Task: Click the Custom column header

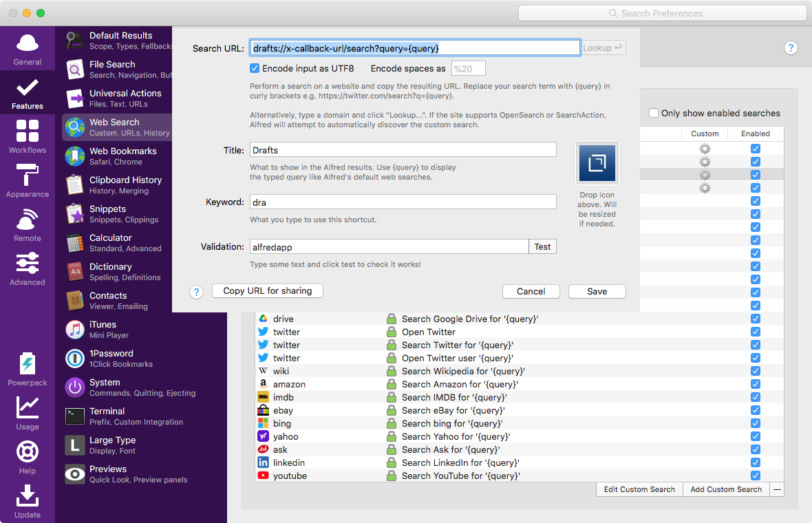Action: pyautogui.click(x=704, y=134)
